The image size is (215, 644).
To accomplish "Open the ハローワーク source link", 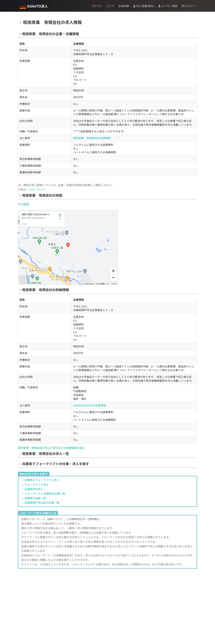I will (x=37, y=189).
